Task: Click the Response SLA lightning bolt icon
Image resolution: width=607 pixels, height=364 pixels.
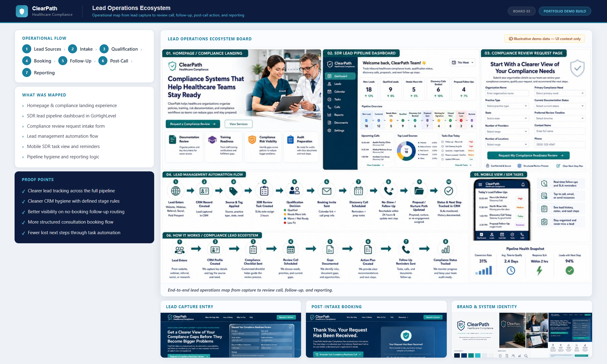Action: click(539, 270)
